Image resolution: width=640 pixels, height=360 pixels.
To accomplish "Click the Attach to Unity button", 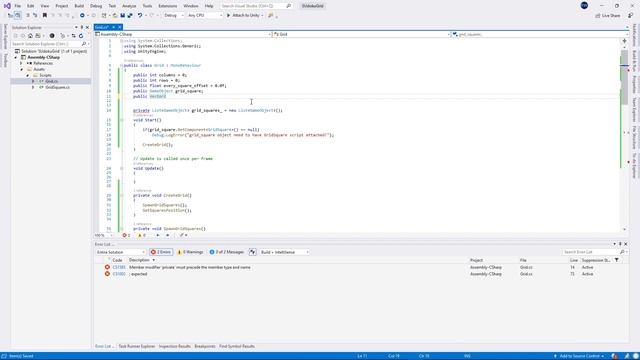I will 245,16.
